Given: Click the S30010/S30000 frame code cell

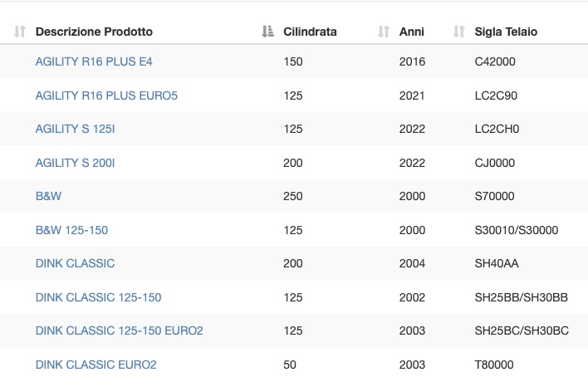Looking at the screenshot, I should pyautogui.click(x=517, y=230).
